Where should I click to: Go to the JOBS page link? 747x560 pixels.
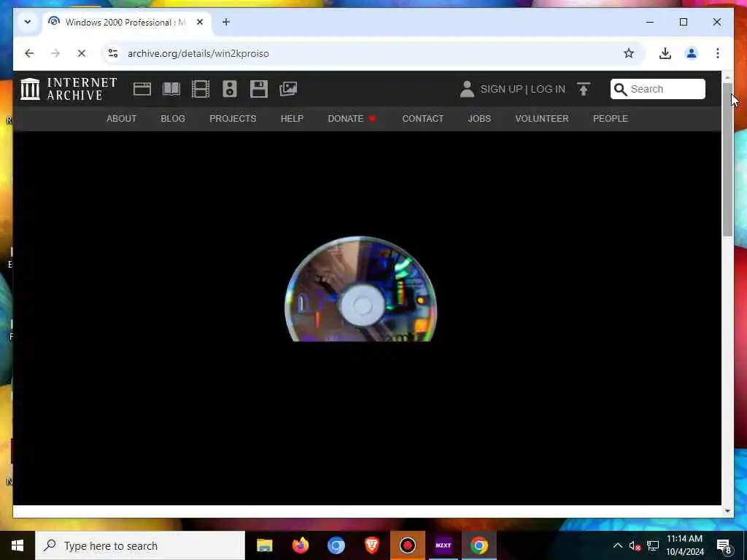point(479,119)
